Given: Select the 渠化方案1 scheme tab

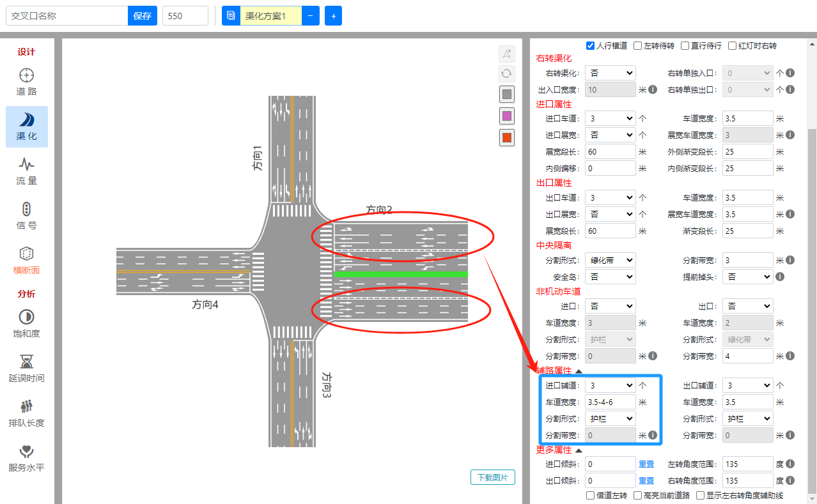Looking at the screenshot, I should coord(270,16).
